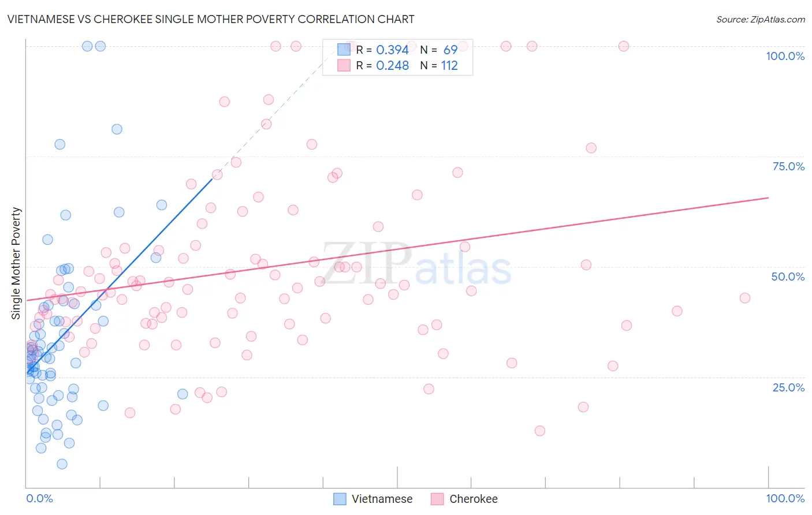812x515 pixels.
Task: Click the pink swatch beside R = 0.248
Action: [344, 65]
